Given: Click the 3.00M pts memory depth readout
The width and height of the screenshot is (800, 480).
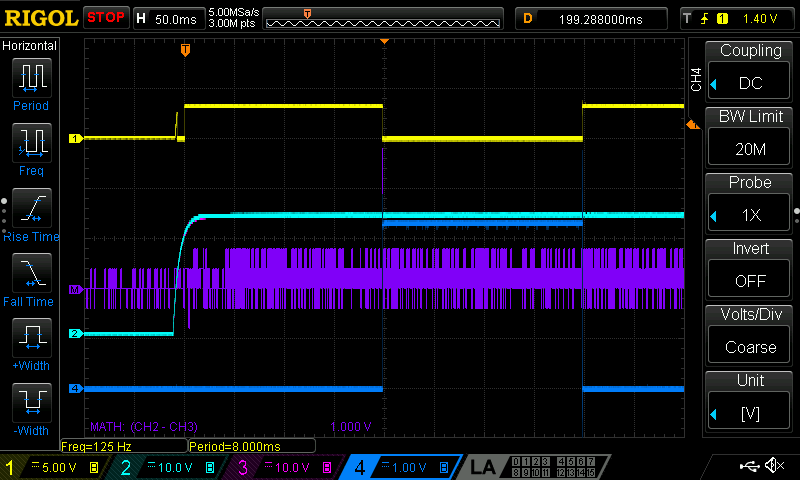Looking at the screenshot, I should (232, 23).
